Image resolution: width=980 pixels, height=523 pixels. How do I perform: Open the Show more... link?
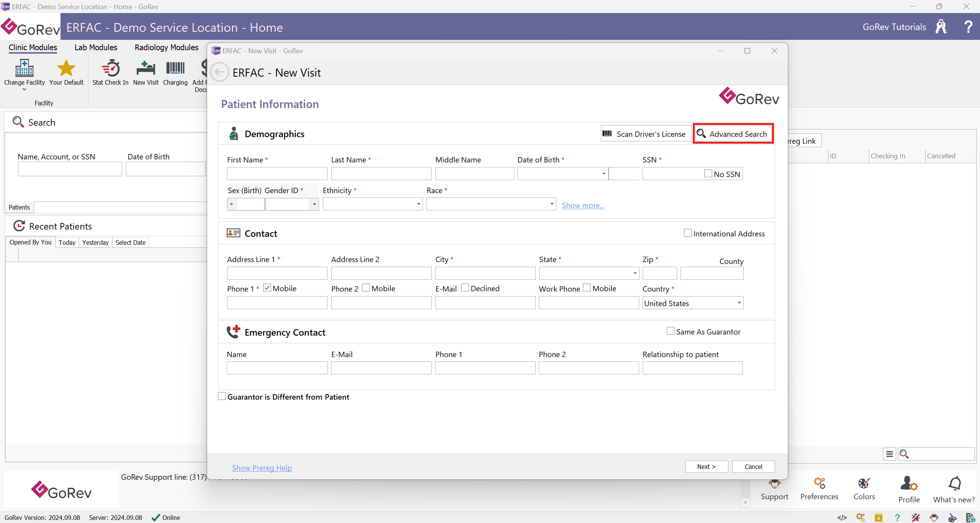[583, 205]
